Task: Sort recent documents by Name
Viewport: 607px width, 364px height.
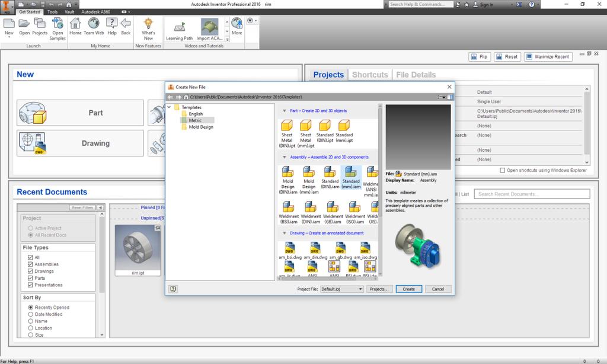Action: pyautogui.click(x=31, y=321)
